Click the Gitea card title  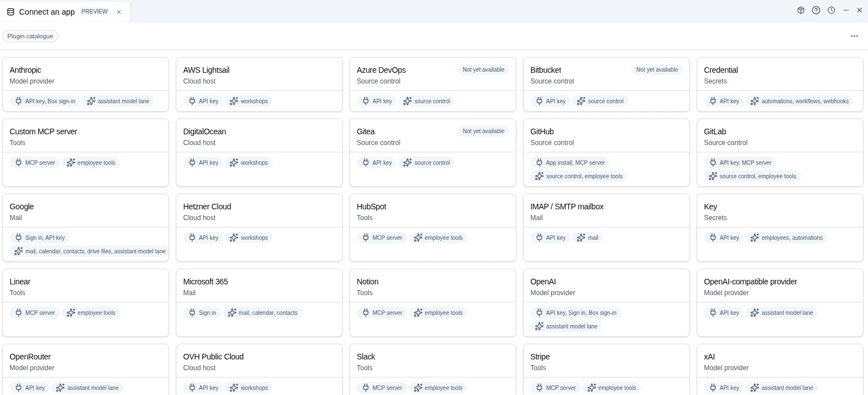[x=366, y=131]
